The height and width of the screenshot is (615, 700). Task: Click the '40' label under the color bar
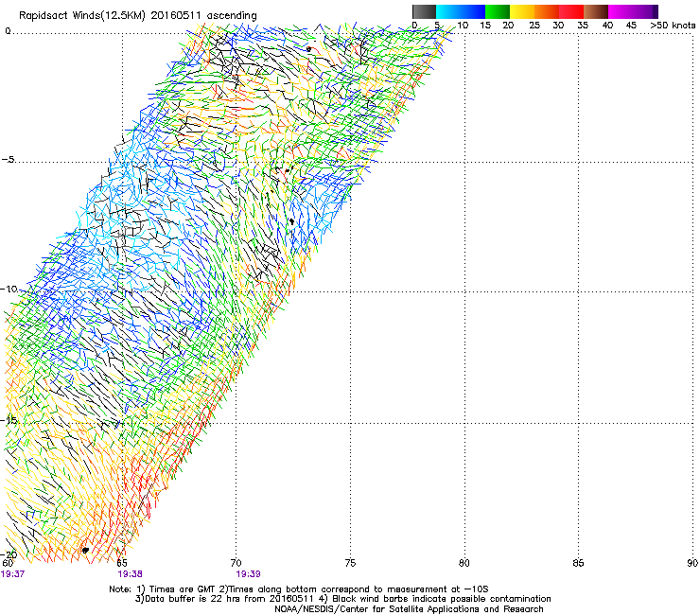click(x=607, y=26)
